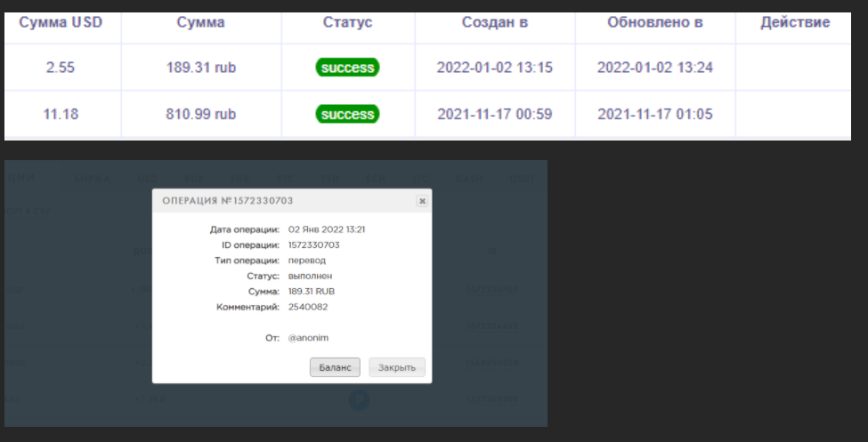Image resolution: width=868 pixels, height=442 pixels.
Task: Click the dialog title ОПЕРАЦИЯ №1572330703
Action: [228, 201]
